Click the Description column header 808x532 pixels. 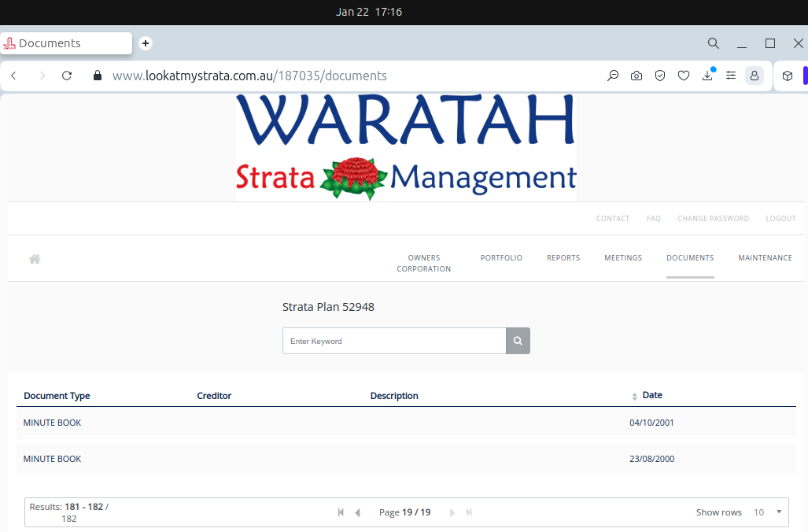[394, 396]
